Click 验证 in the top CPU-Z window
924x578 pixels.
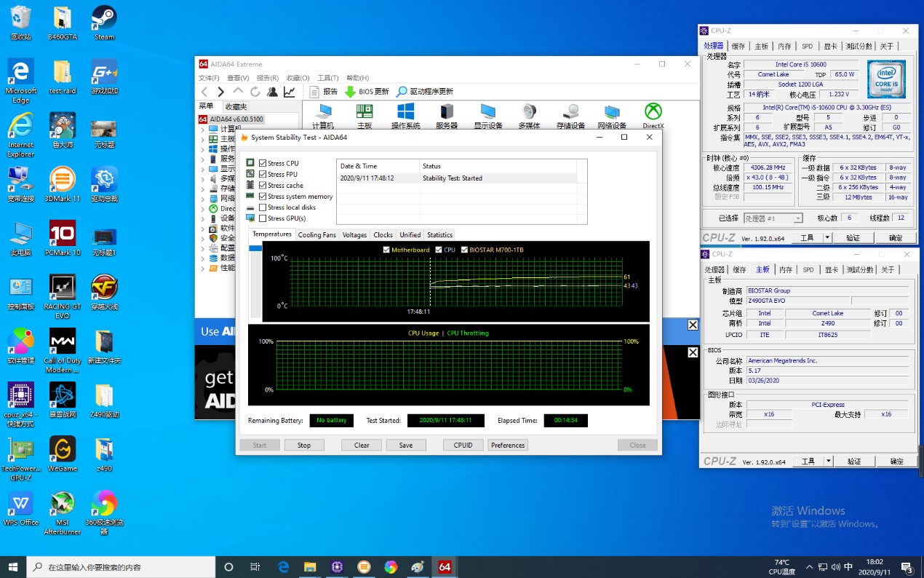click(853, 237)
